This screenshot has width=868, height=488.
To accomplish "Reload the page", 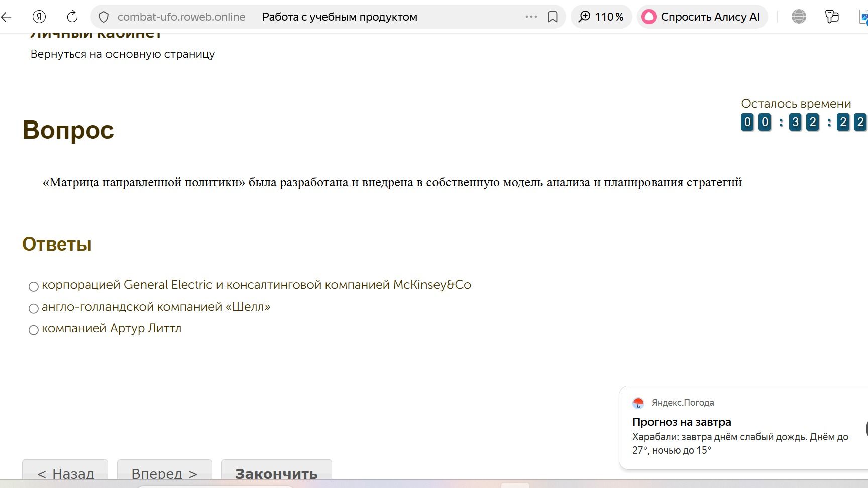I will [x=72, y=17].
